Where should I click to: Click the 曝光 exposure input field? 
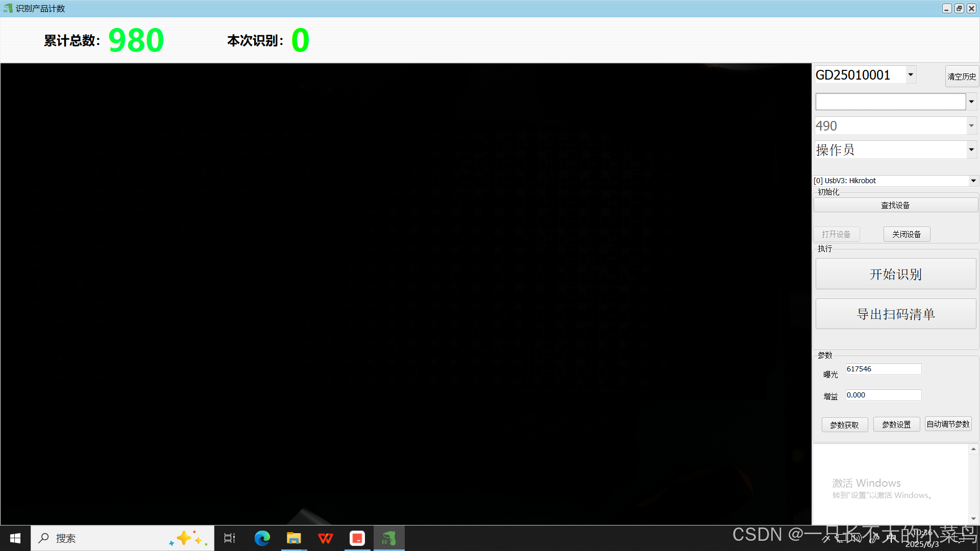pos(883,369)
